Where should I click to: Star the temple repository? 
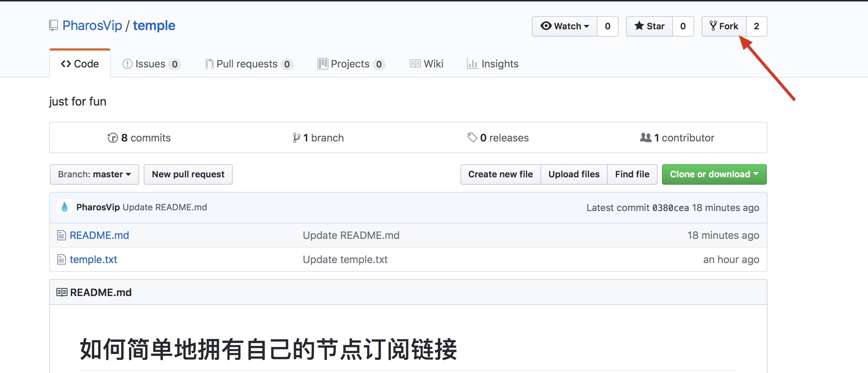tap(650, 26)
